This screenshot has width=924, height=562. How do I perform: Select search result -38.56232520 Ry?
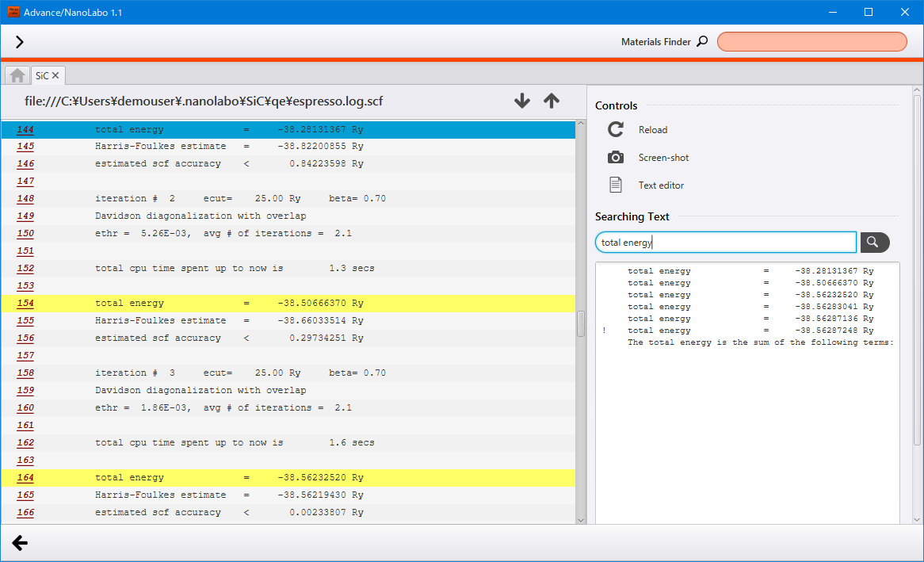(750, 295)
